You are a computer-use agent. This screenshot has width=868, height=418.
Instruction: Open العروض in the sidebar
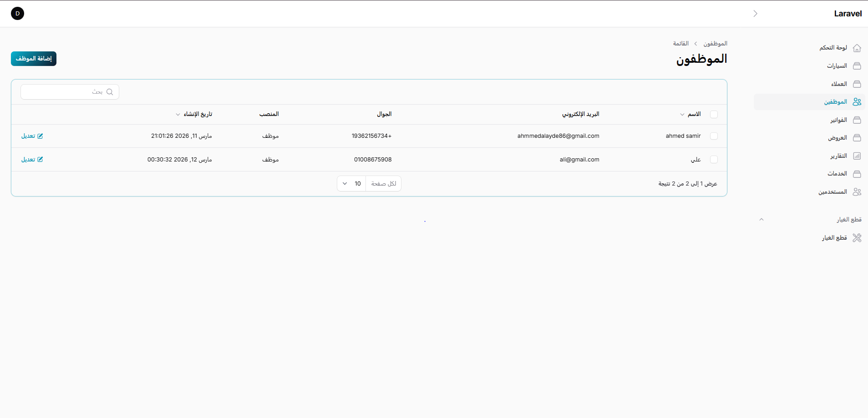[838, 138]
